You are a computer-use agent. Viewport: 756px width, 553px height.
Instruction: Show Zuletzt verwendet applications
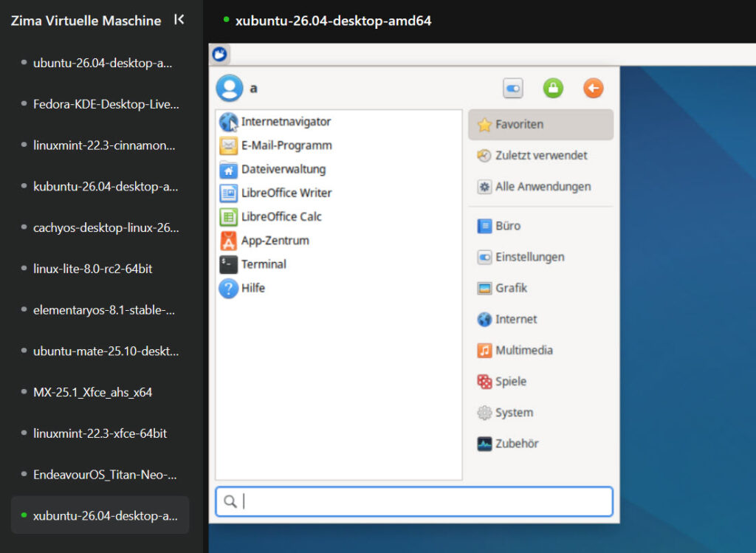pyautogui.click(x=540, y=155)
